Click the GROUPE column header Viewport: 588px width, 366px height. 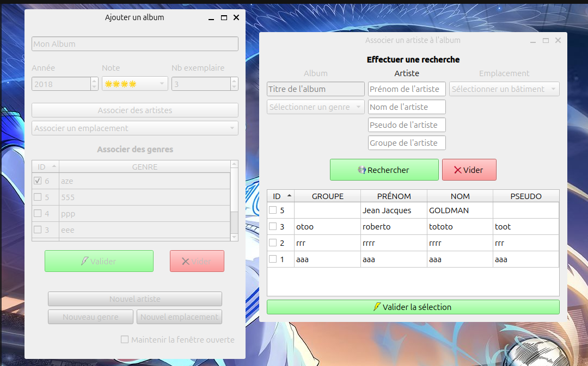click(x=327, y=196)
